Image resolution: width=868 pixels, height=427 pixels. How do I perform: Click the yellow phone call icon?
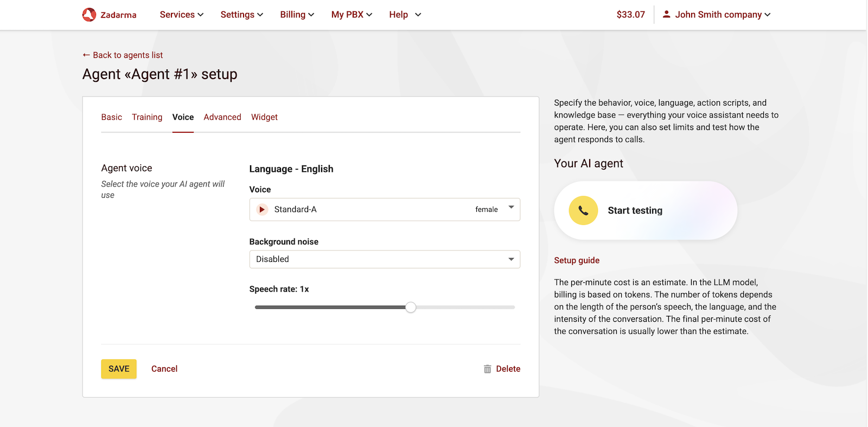(583, 210)
